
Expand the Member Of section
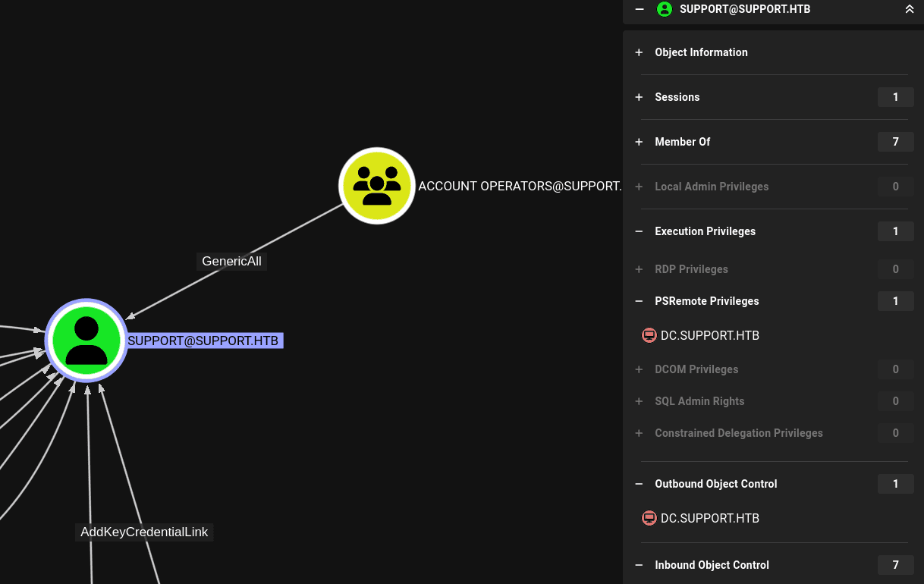coord(682,142)
